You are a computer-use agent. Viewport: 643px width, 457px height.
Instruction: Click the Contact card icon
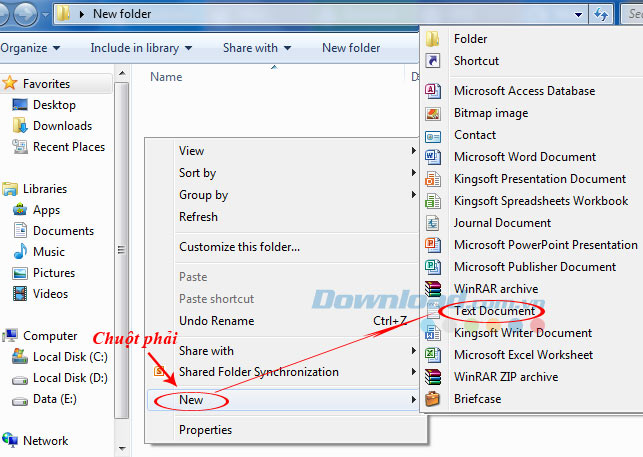pos(433,136)
